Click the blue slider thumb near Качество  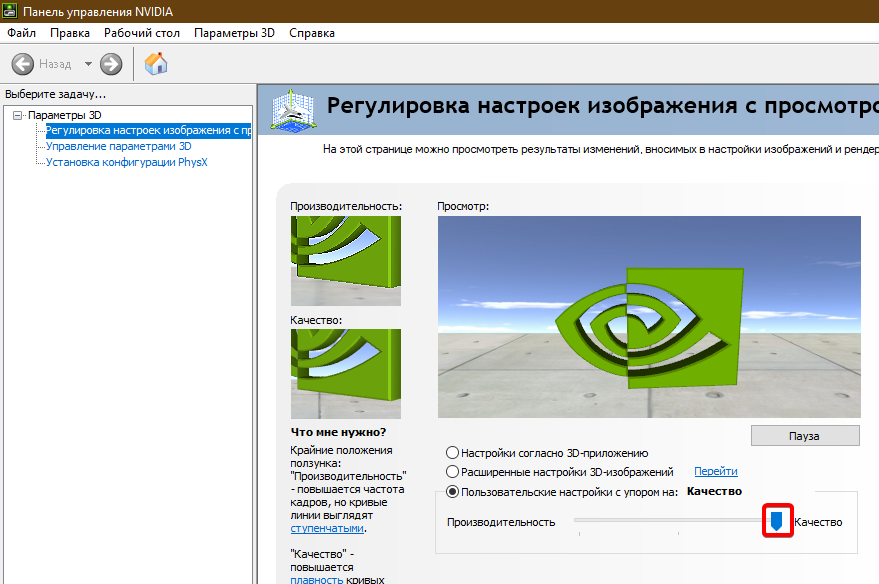[777, 521]
